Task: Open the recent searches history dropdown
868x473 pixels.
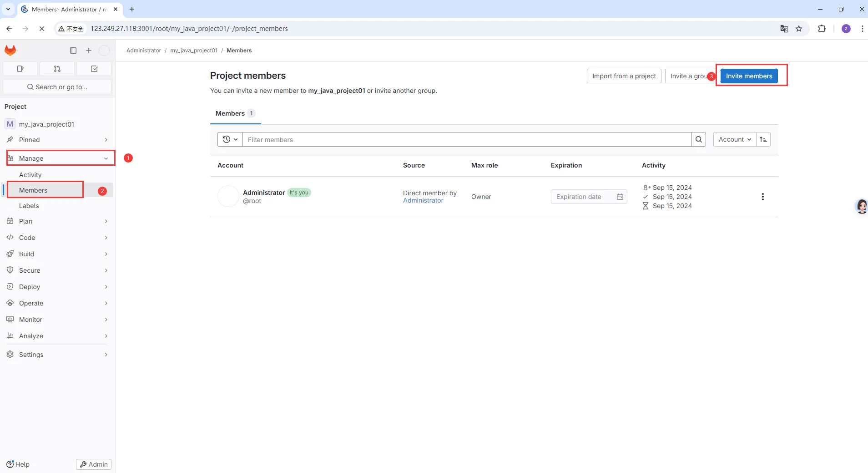Action: click(230, 139)
